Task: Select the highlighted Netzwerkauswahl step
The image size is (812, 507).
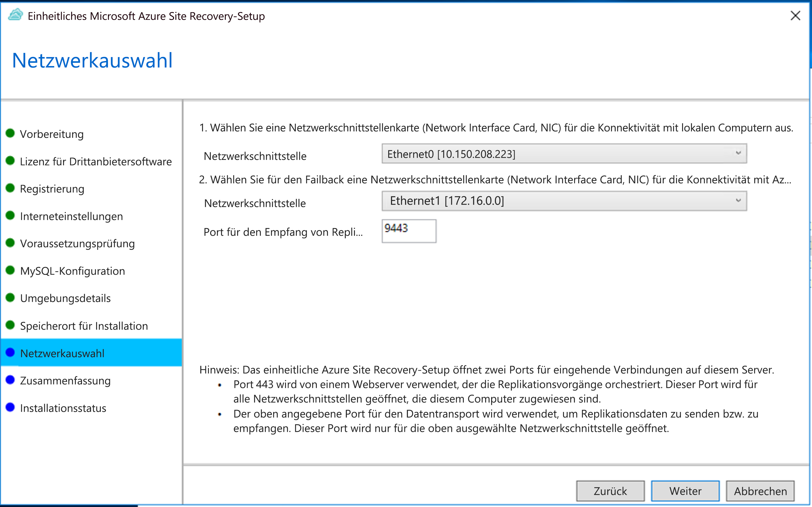Action: 91,352
